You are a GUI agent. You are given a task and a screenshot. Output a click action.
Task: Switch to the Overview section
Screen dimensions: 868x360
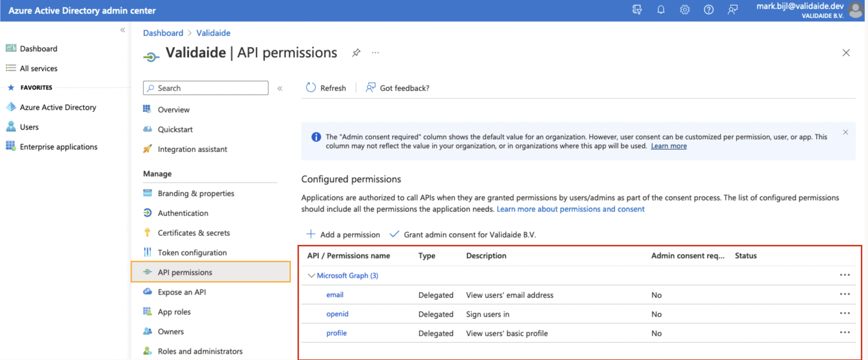click(x=174, y=109)
